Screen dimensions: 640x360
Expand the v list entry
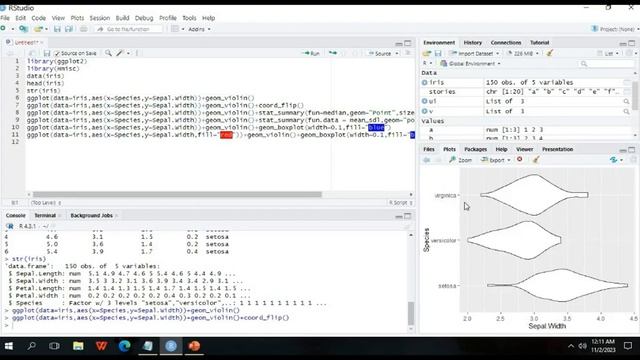click(x=424, y=111)
